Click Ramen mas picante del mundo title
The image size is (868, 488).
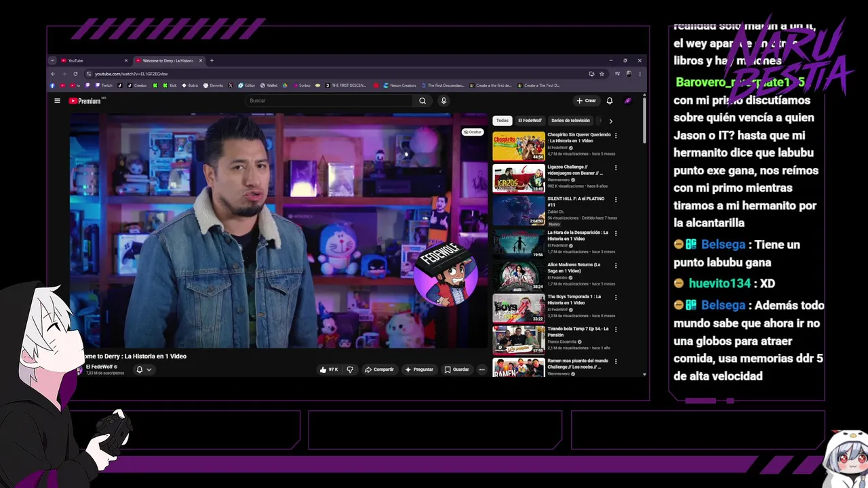pos(578,364)
